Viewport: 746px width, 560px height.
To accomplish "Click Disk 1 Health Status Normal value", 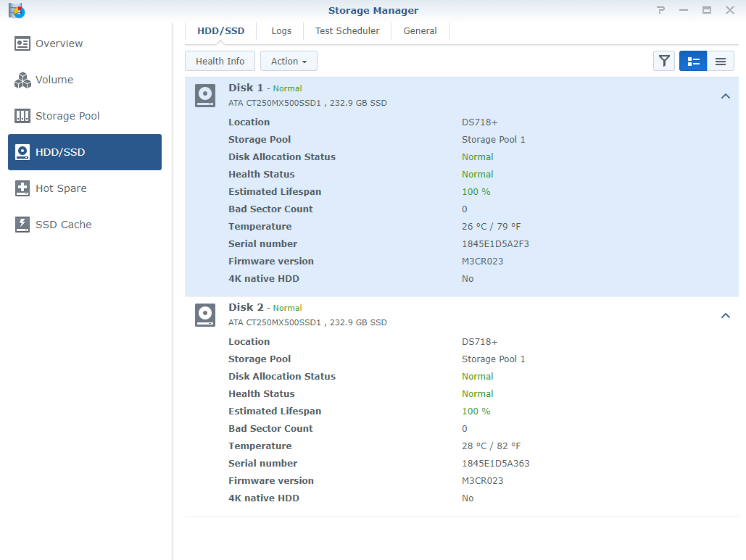I will click(x=477, y=175).
